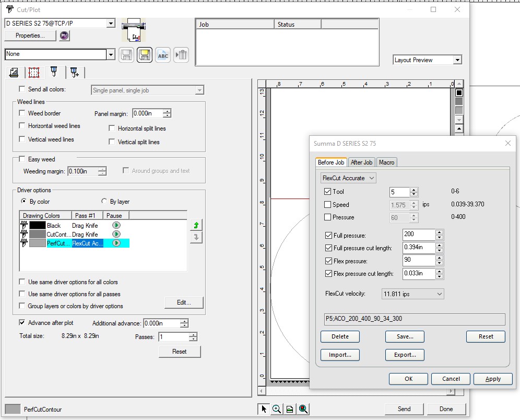This screenshot has width=520, height=420.
Task: Toggle pause icon in the Black row
Action: [116, 225]
